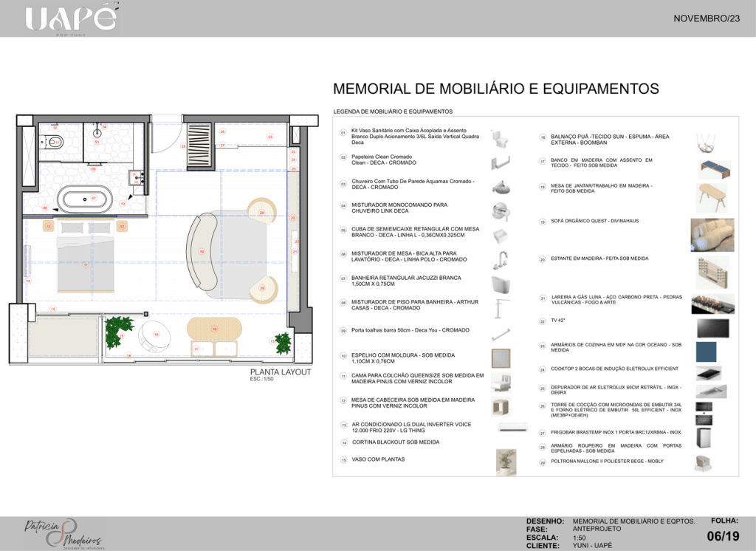756x551 pixels.
Task: Click the client value 'YUNI - UAPÊ'
Action: (x=592, y=546)
